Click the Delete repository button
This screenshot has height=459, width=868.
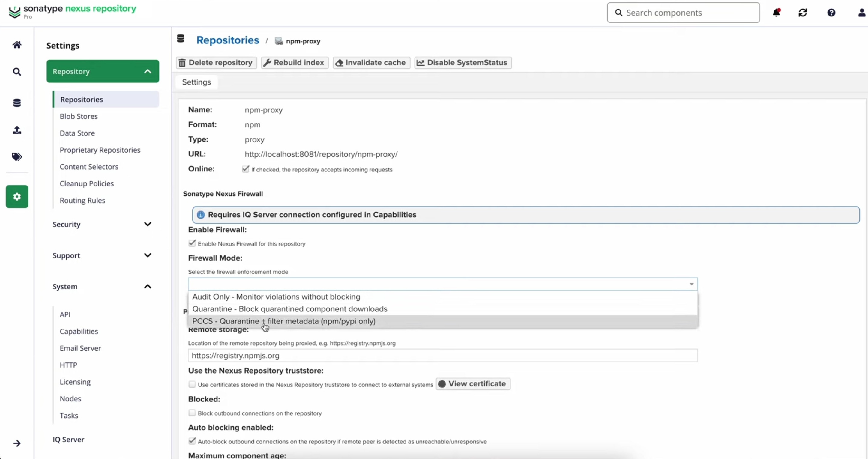pos(216,63)
